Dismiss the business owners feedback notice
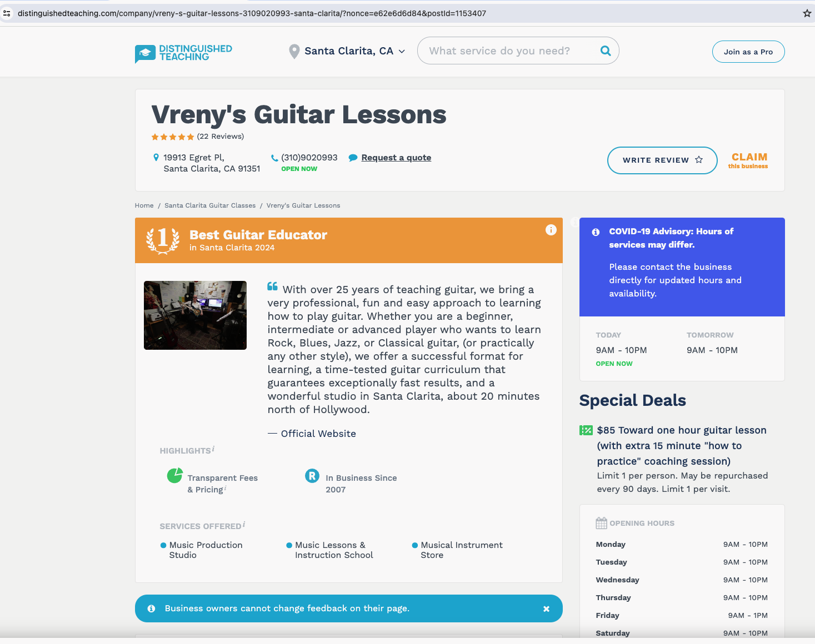815x644 pixels. pyautogui.click(x=546, y=609)
